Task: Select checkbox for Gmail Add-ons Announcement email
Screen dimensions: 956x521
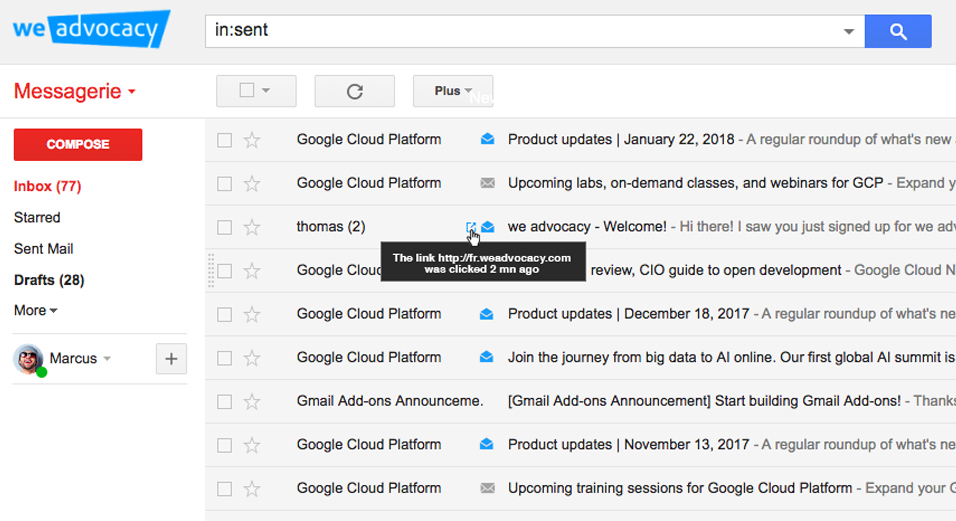Action: pos(224,402)
